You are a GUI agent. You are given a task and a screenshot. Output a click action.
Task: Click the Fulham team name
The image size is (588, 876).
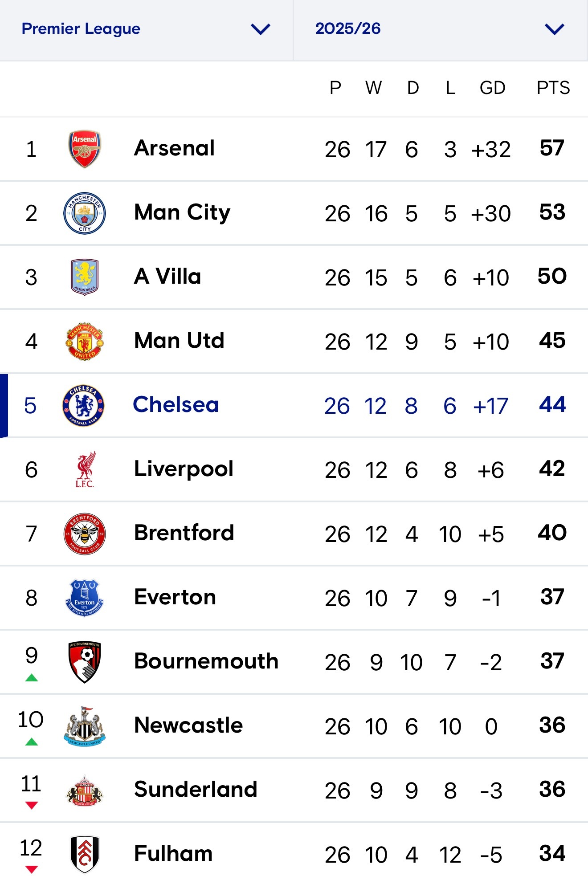[173, 854]
